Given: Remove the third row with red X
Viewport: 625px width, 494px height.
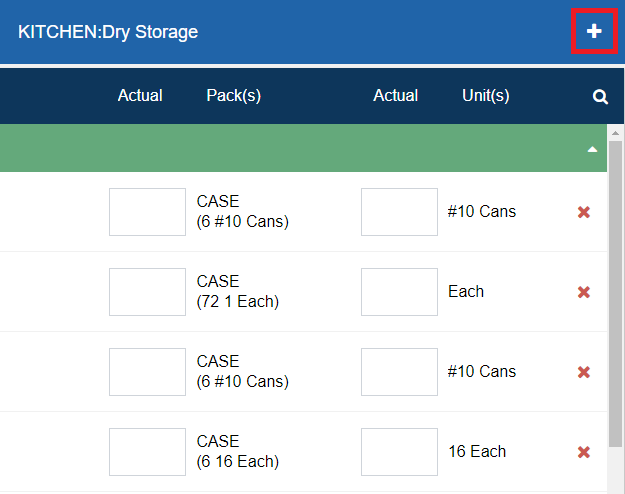Looking at the screenshot, I should pos(584,372).
